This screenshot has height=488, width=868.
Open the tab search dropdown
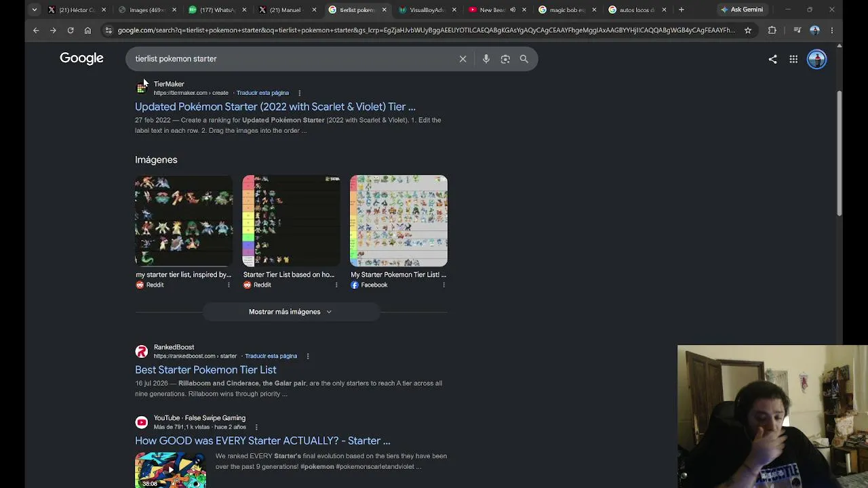(34, 9)
